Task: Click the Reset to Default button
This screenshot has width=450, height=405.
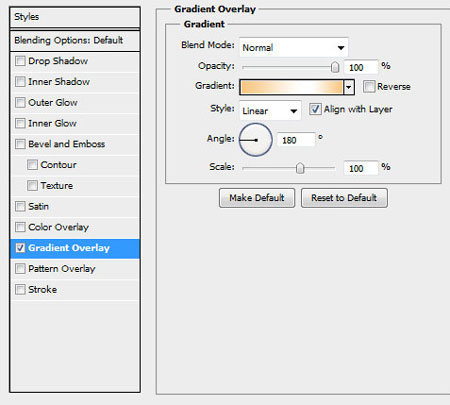Action: point(344,198)
